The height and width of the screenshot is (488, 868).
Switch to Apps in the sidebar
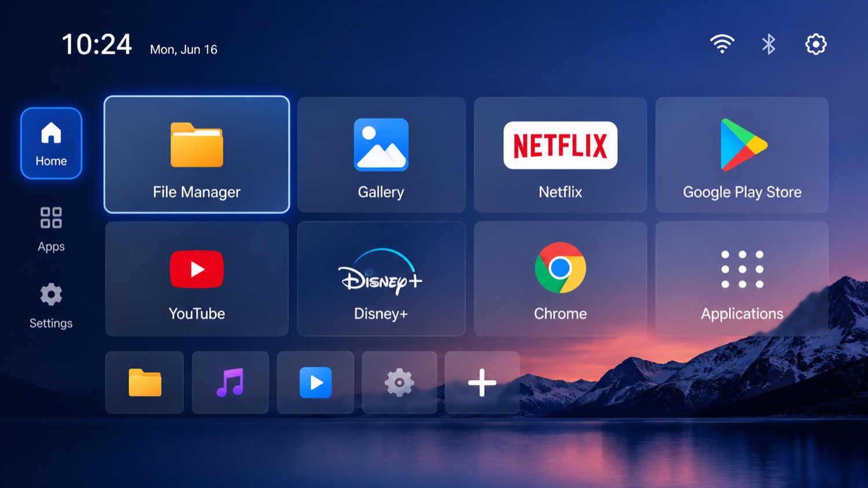tap(51, 230)
